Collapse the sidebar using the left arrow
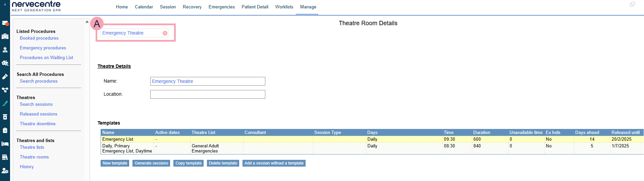Viewport: 644px width, 181px height. 5,4
